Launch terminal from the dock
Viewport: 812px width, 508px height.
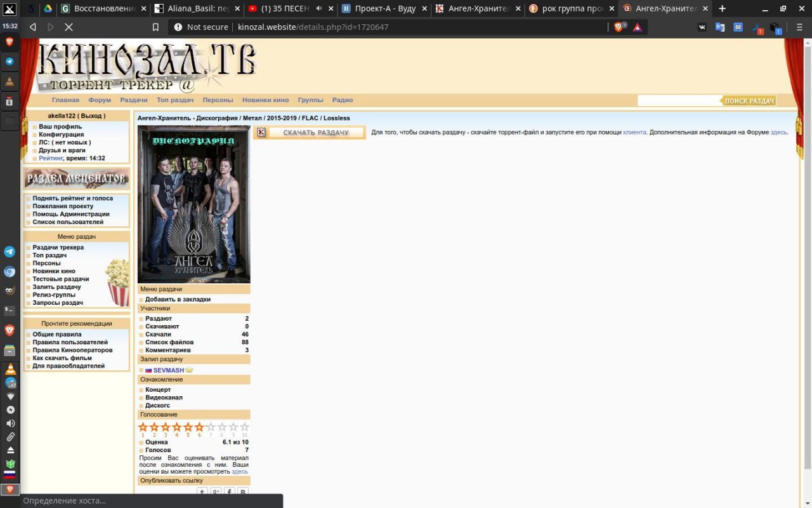(10, 311)
